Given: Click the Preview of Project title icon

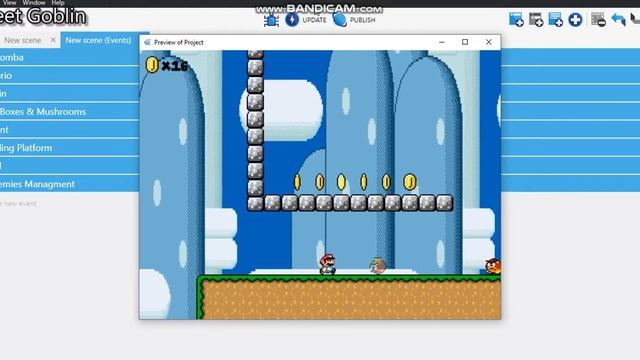Looking at the screenshot, I should tap(147, 42).
